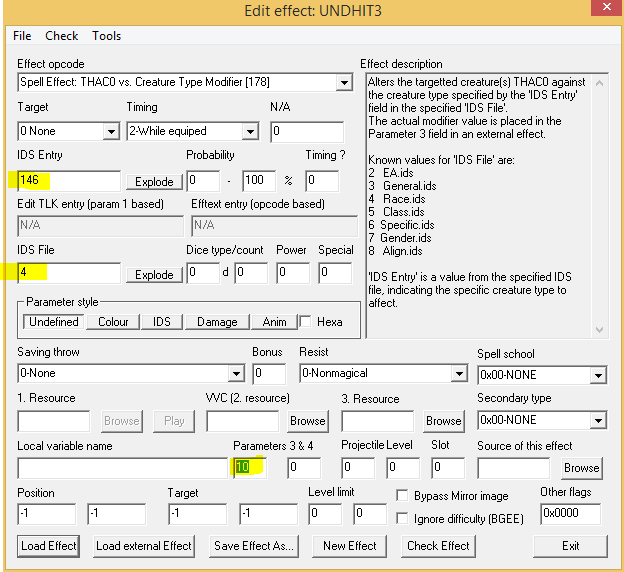Click the IDS File field containing 4
The height and width of the screenshot is (572, 624).
click(x=69, y=273)
